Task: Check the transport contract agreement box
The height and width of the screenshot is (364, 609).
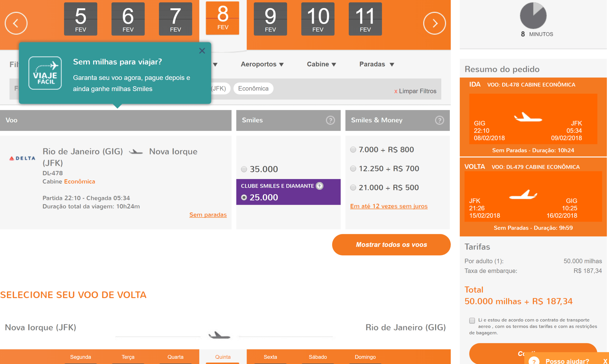Action: [x=472, y=320]
